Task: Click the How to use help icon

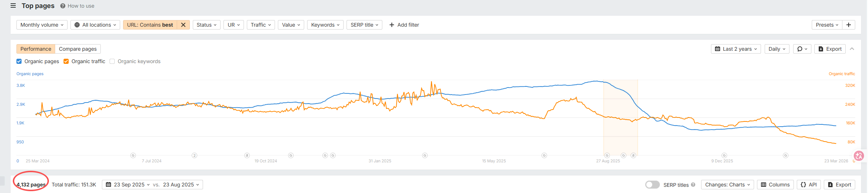Action: 63,6
